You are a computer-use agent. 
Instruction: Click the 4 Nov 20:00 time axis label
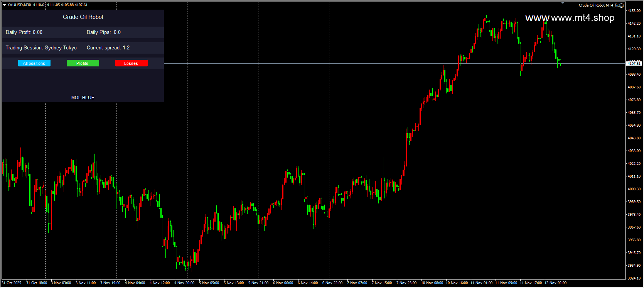(184, 283)
